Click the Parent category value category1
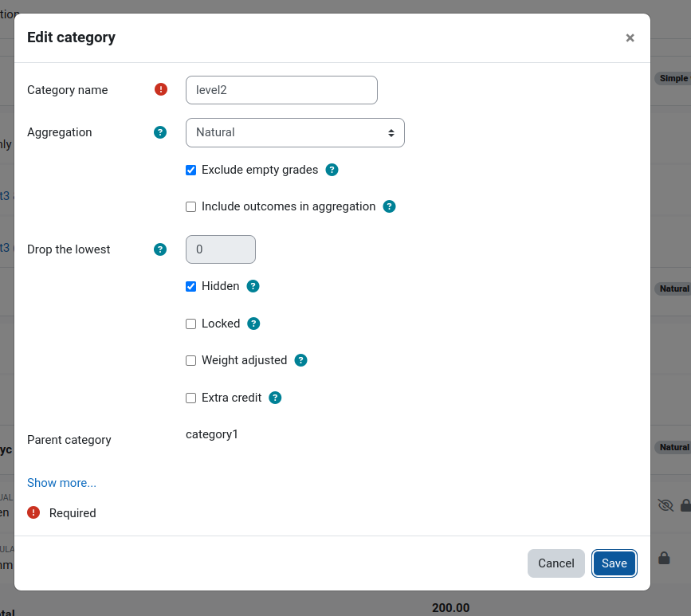The width and height of the screenshot is (691, 616). click(212, 434)
